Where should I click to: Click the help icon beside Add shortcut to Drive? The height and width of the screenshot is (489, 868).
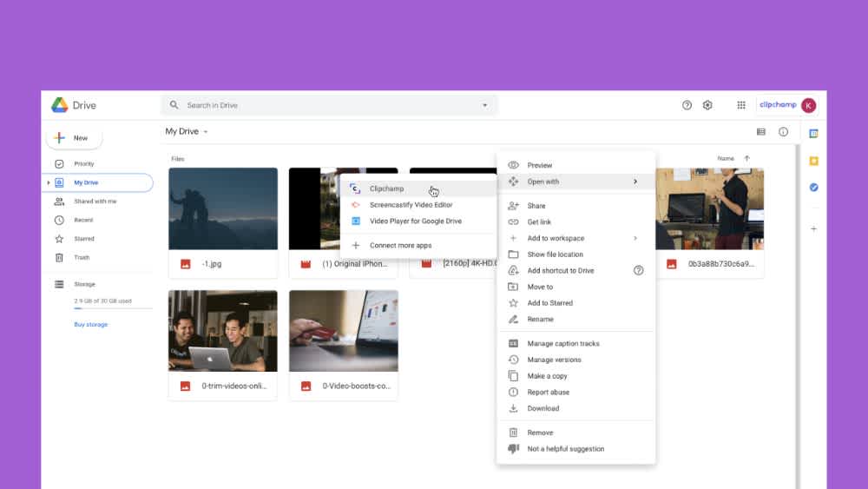pos(638,270)
